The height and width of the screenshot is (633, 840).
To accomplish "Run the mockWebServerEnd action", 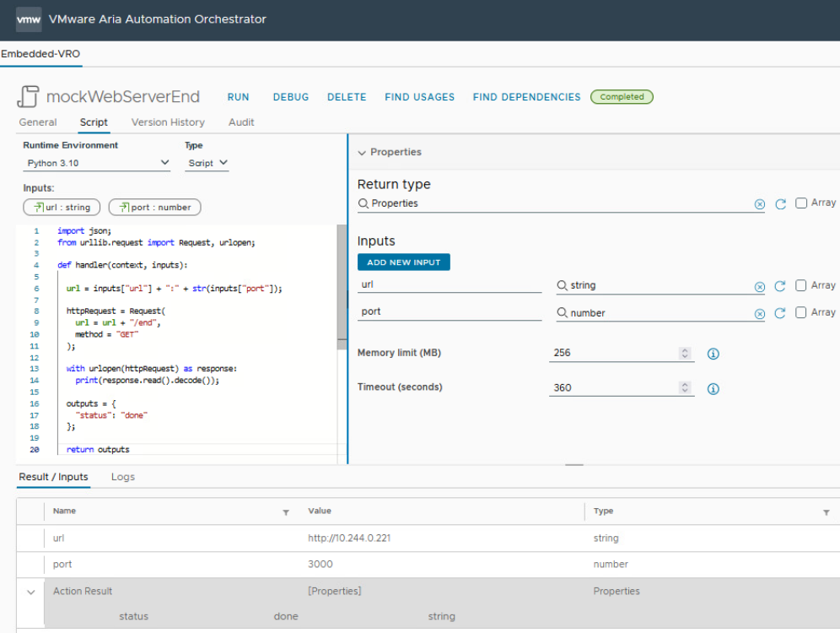I will point(239,97).
